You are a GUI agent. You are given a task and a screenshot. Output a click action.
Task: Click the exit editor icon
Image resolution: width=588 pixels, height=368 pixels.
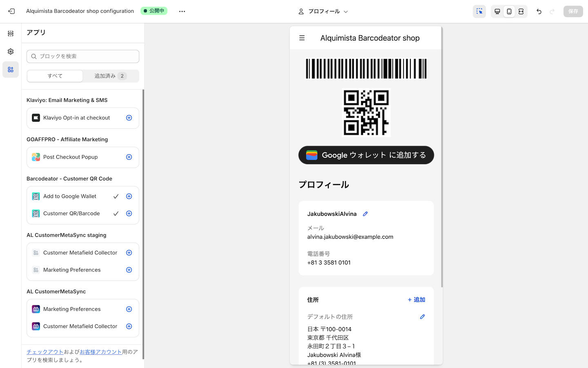pyautogui.click(x=11, y=11)
